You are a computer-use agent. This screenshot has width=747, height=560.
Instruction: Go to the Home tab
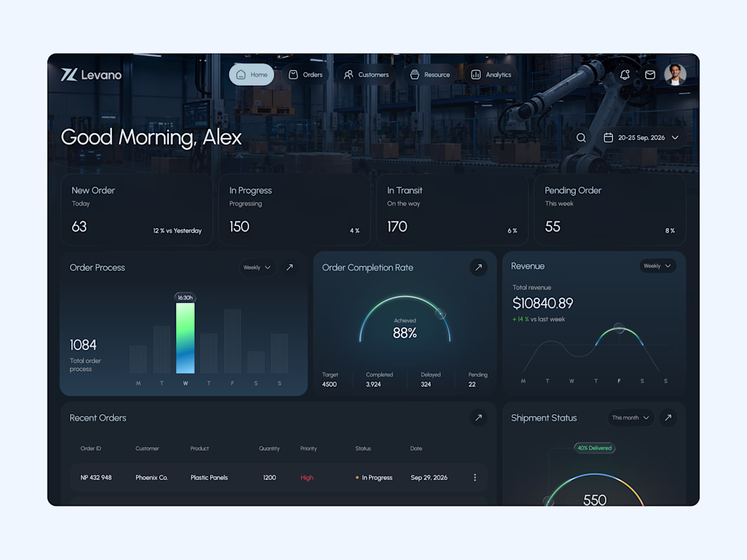point(251,75)
